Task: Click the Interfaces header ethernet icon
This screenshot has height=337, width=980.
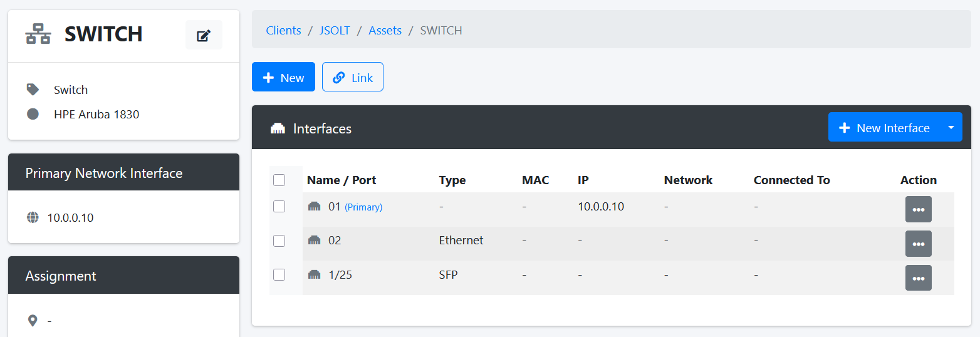Action: point(278,128)
